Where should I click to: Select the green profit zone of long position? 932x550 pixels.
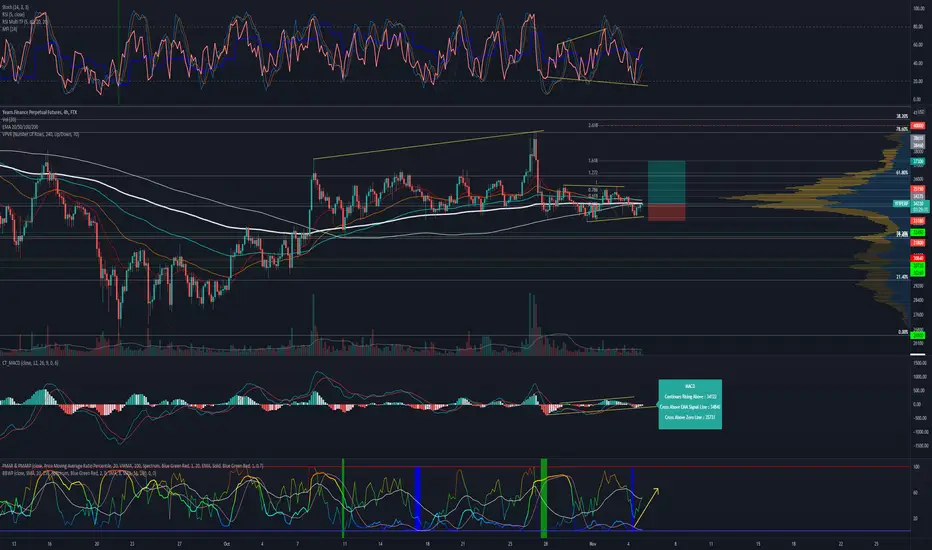666,182
